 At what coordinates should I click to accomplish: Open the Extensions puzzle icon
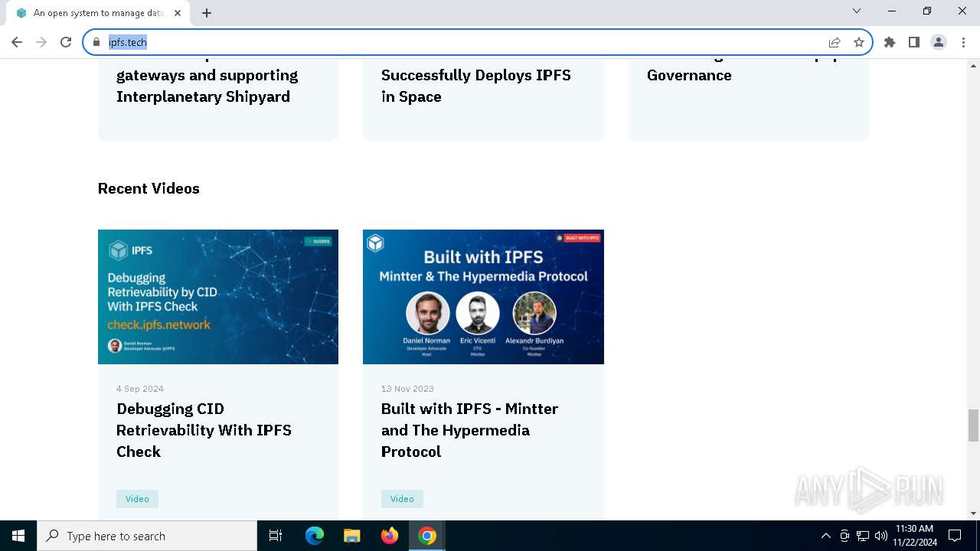[x=890, y=42]
